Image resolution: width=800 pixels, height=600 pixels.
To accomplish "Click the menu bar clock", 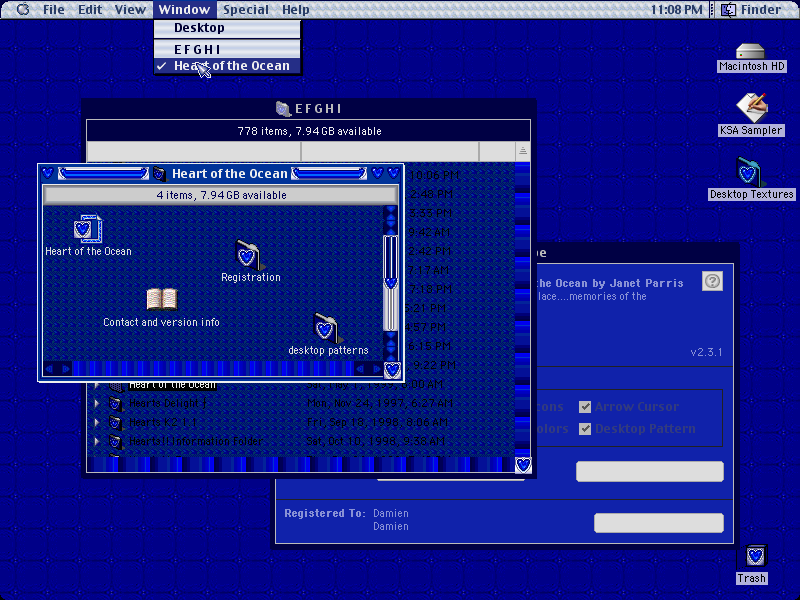I will tap(676, 9).
